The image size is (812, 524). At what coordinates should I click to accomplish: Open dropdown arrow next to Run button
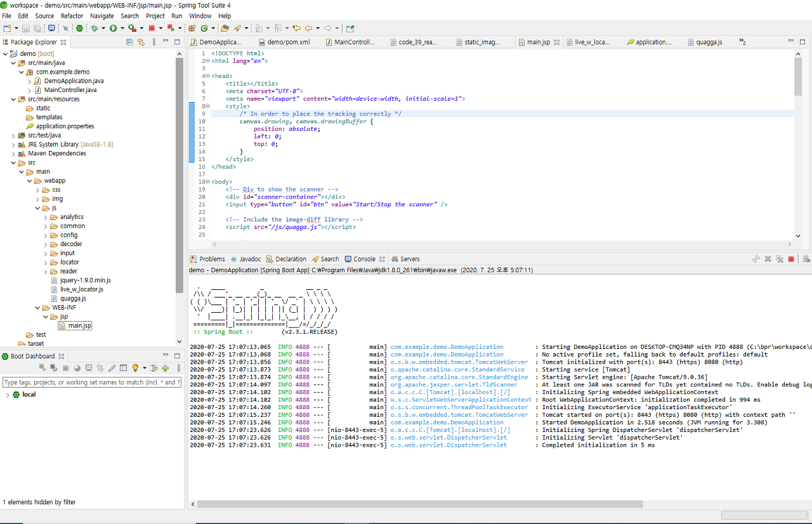[x=122, y=28]
